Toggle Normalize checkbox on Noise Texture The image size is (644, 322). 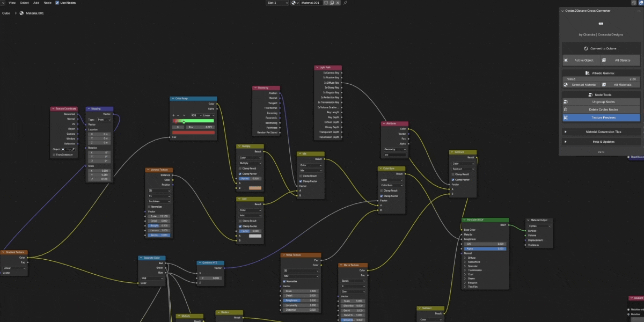(284, 281)
